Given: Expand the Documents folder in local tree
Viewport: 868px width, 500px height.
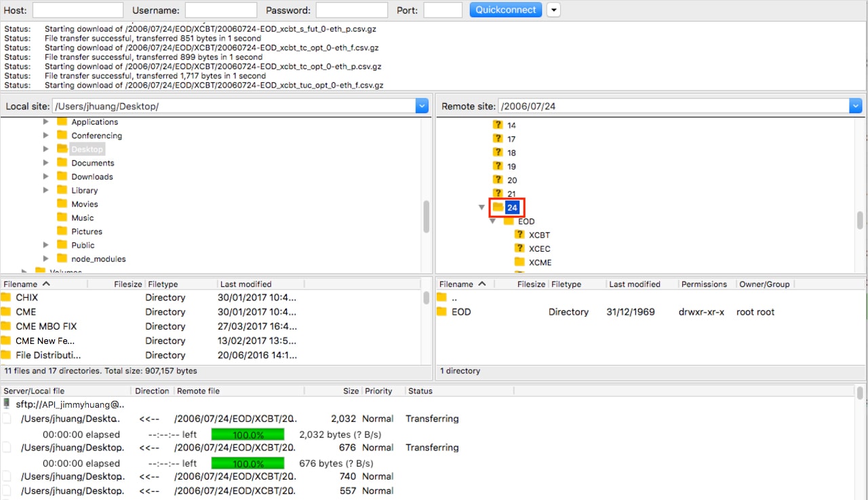Looking at the screenshot, I should pyautogui.click(x=46, y=163).
